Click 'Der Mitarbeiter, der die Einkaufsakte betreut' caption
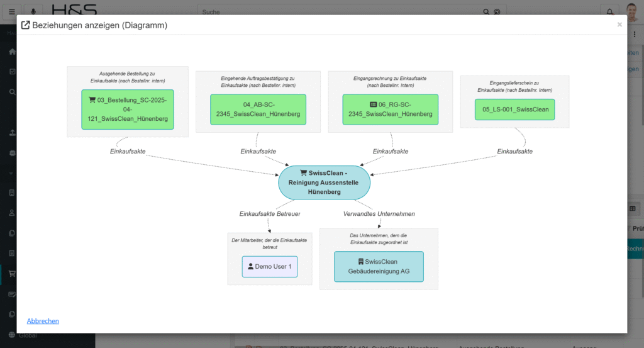 click(269, 244)
